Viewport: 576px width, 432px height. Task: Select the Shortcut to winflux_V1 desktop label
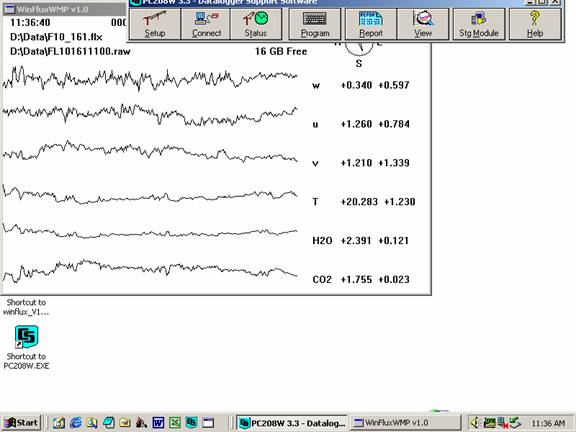(x=26, y=307)
